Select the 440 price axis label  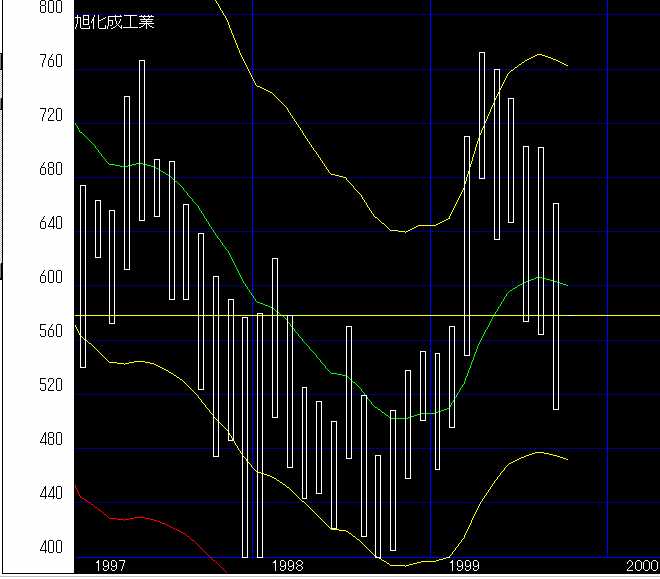click(49, 494)
